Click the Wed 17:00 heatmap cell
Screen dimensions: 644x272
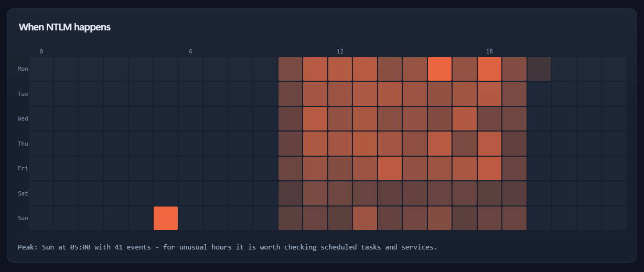tap(465, 118)
